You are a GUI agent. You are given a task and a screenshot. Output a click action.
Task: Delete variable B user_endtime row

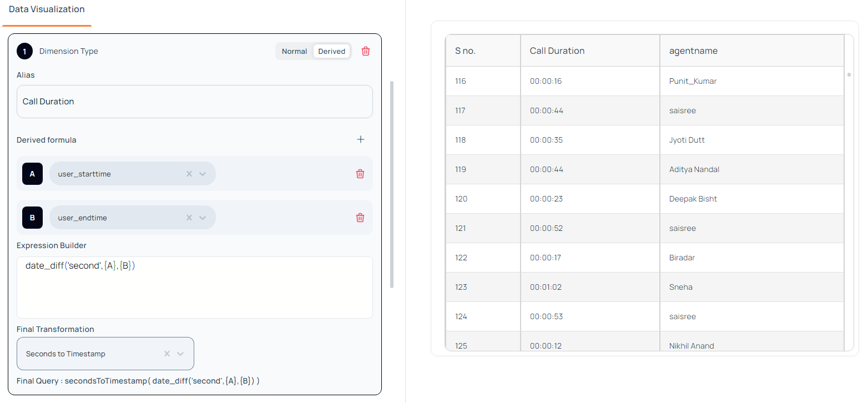(360, 218)
